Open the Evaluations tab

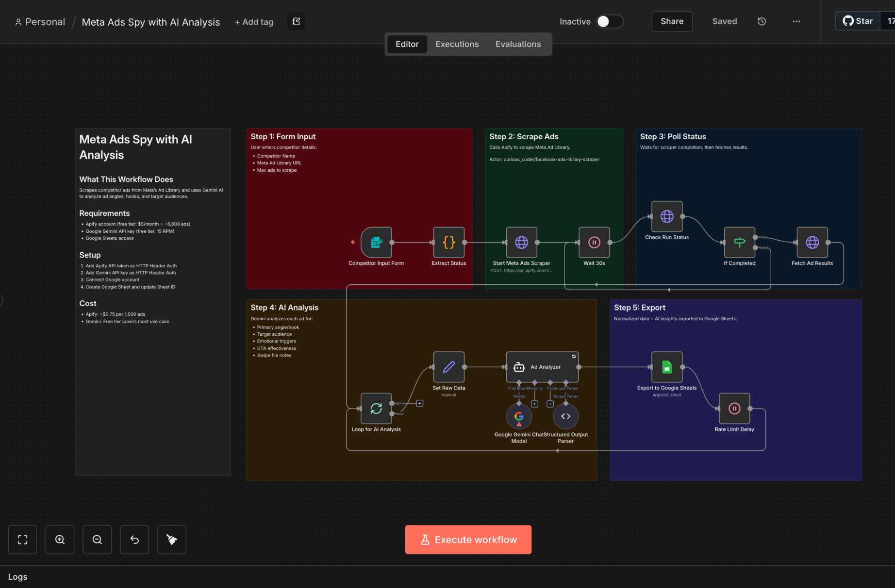pyautogui.click(x=518, y=44)
